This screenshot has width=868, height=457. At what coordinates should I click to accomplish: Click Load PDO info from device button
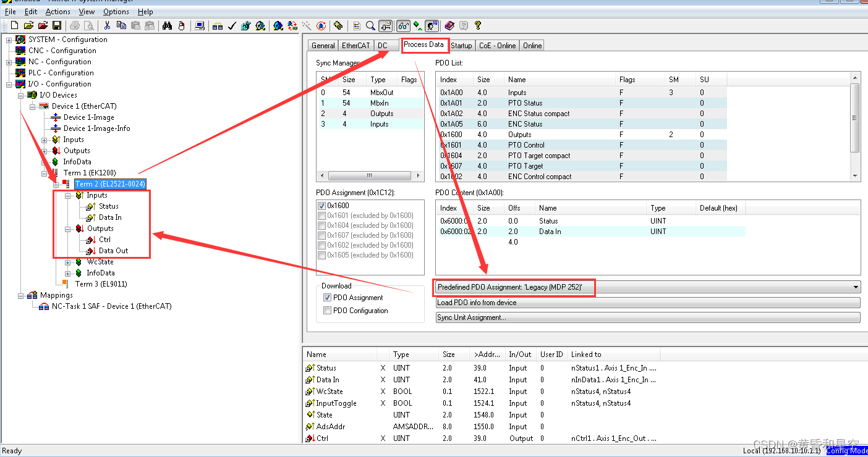pyautogui.click(x=648, y=303)
